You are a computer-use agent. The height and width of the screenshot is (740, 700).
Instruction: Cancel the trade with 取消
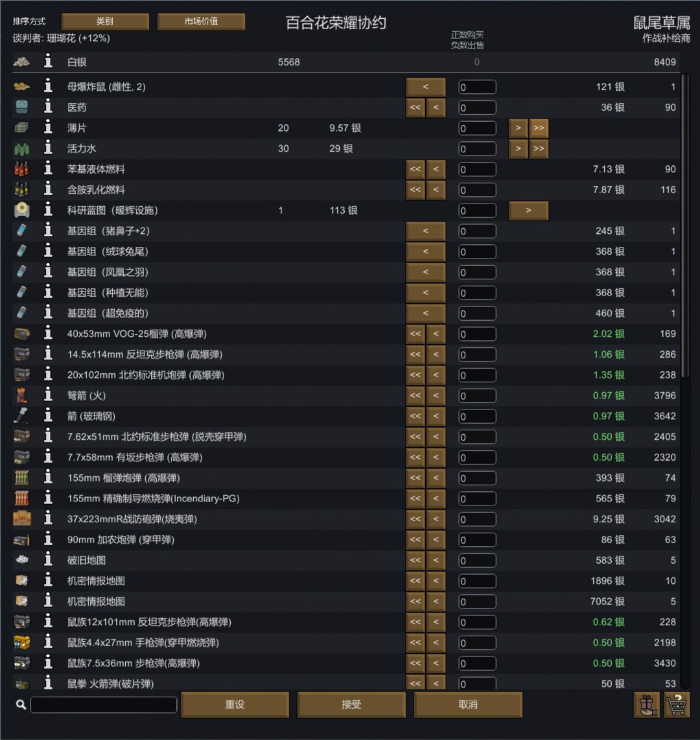pyautogui.click(x=468, y=704)
